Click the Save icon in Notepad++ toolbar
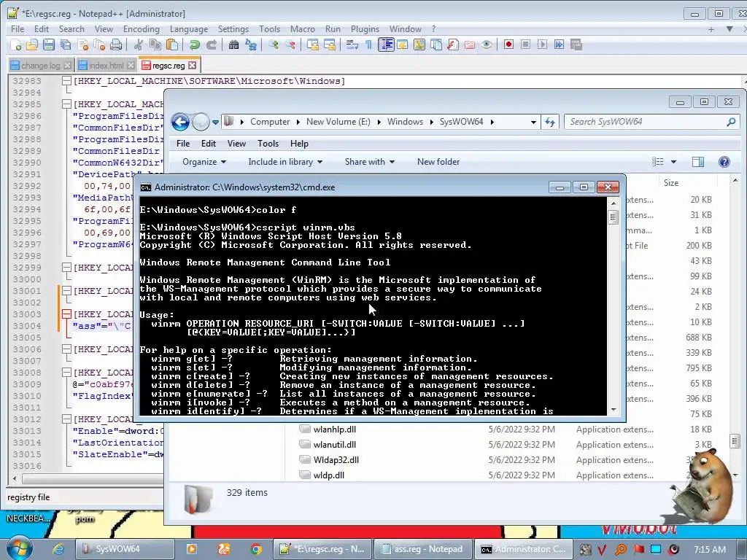Viewport: 747px width, 560px height. [x=49, y=44]
